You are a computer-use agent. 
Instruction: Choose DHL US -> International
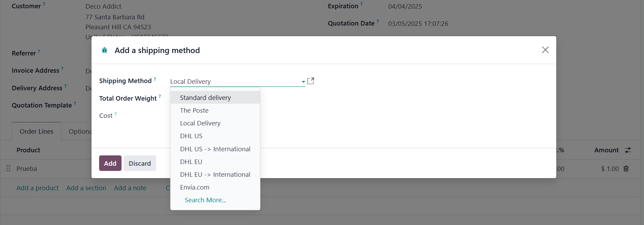(215, 149)
